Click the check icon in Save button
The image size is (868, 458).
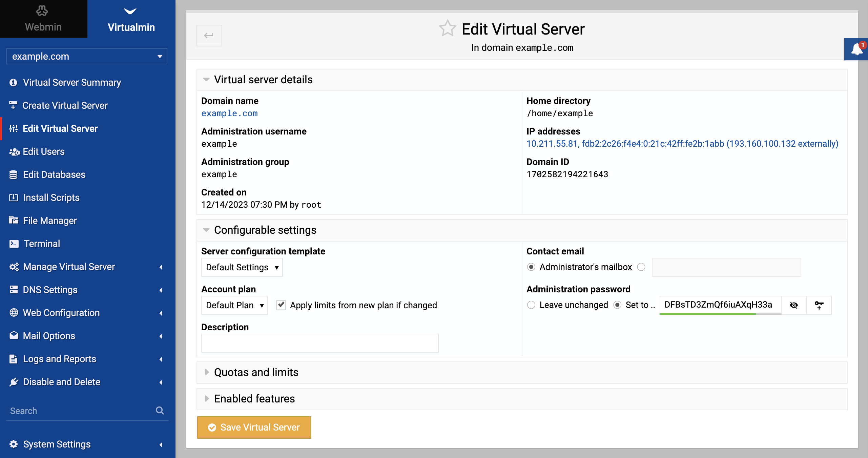[x=212, y=428]
